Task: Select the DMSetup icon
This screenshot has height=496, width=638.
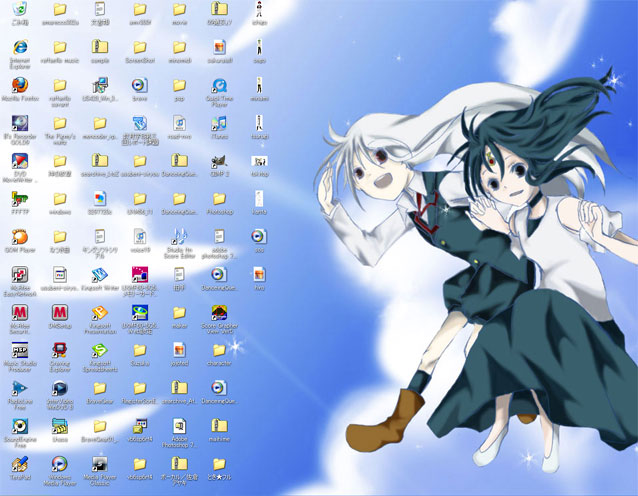Action: pos(60,312)
